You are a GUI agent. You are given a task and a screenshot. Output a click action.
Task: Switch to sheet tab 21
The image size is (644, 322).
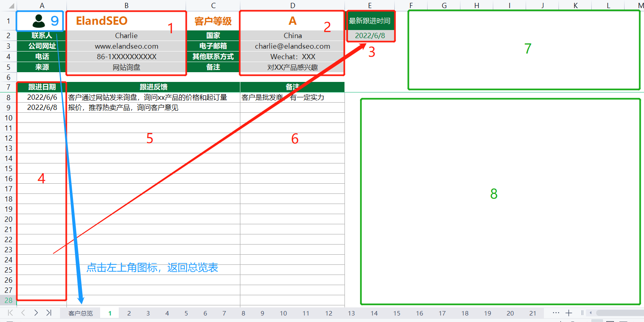(x=533, y=313)
